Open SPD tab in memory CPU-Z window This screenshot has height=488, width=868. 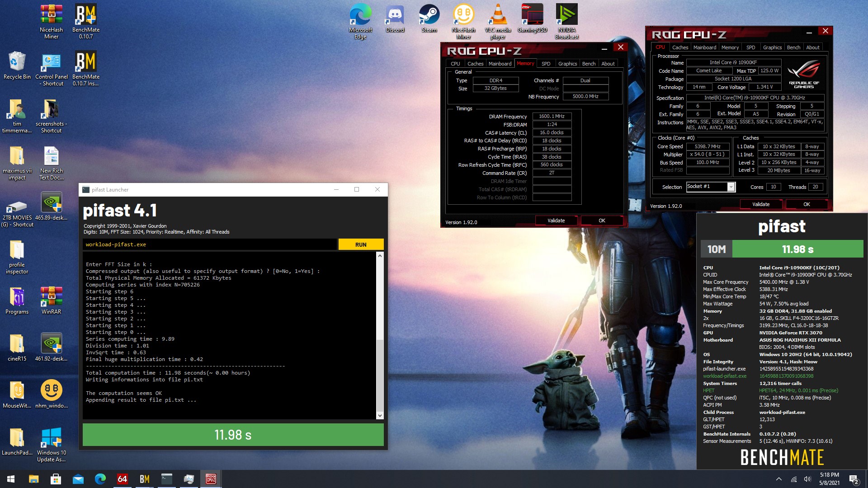pos(546,64)
